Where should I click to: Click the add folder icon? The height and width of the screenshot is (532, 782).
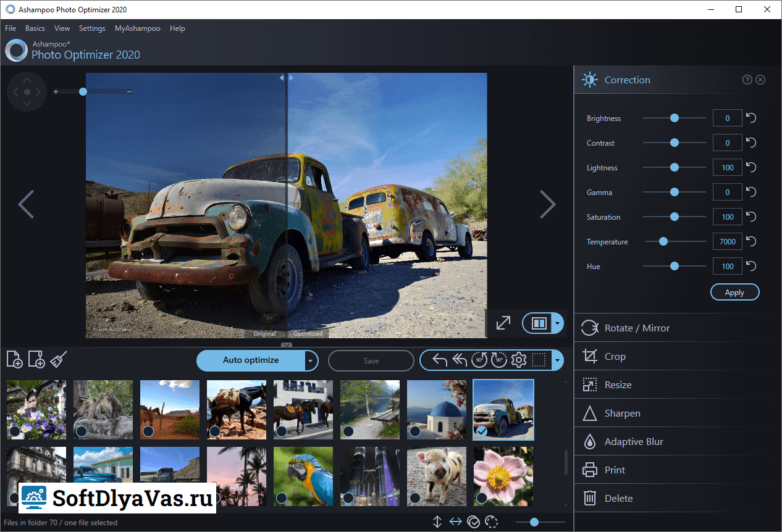coord(36,359)
